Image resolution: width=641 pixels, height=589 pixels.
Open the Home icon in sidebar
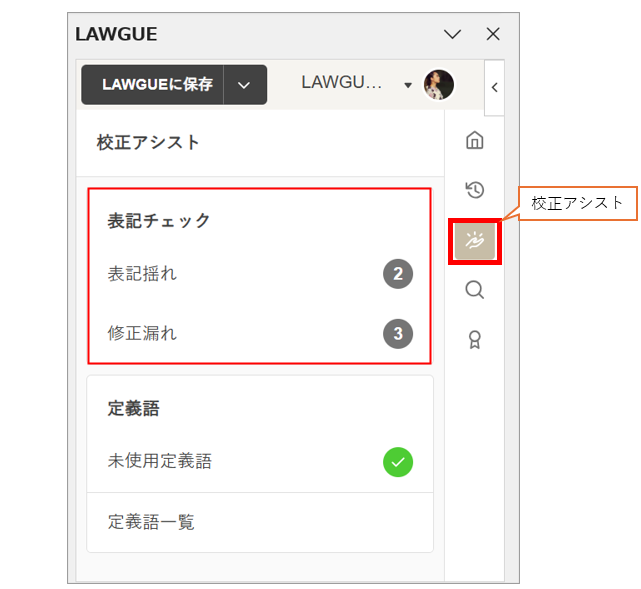point(475,140)
